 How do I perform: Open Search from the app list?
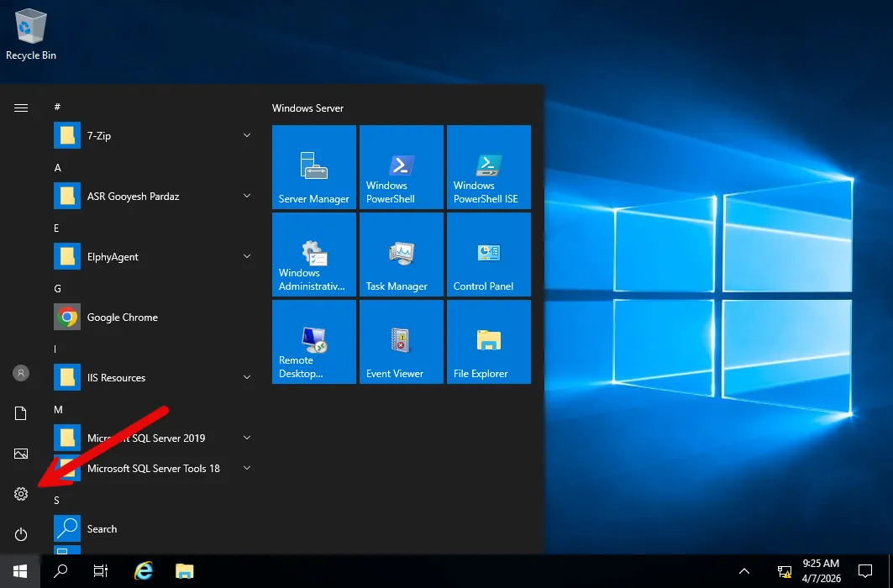pos(102,529)
